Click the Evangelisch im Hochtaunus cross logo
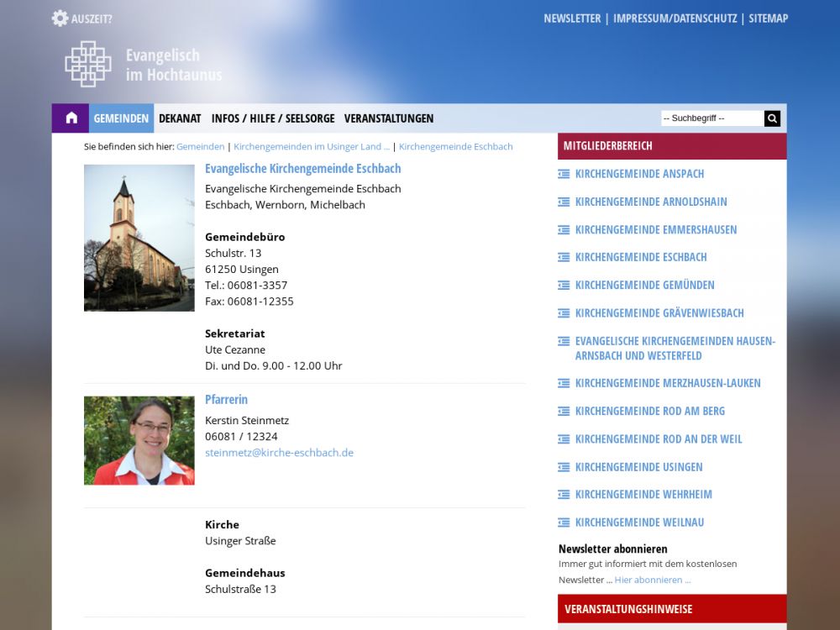This screenshot has width=840, height=630. click(x=88, y=64)
